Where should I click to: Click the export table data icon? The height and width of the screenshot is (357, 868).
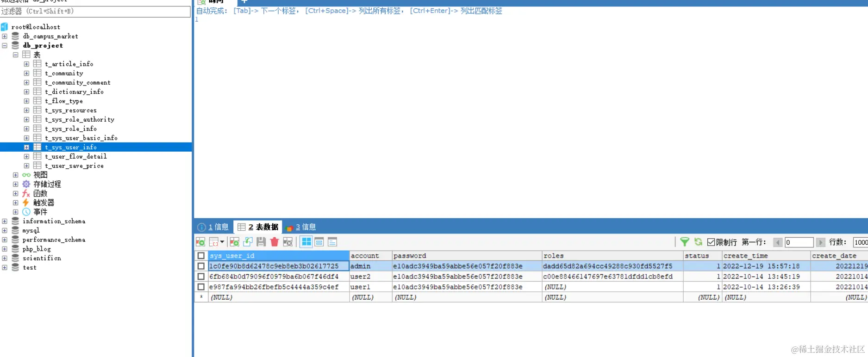200,242
